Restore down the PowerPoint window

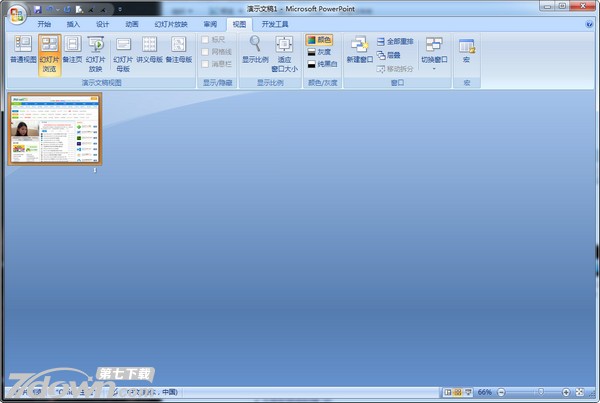(x=562, y=6)
